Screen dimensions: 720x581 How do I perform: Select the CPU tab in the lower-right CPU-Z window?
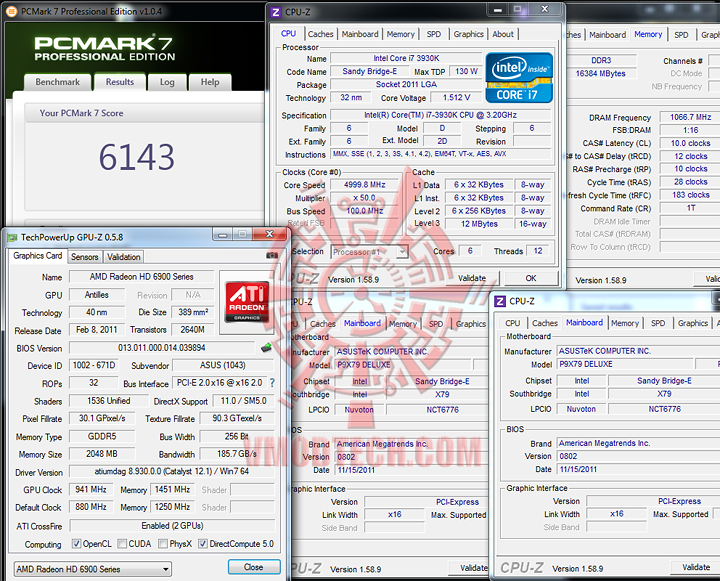512,323
